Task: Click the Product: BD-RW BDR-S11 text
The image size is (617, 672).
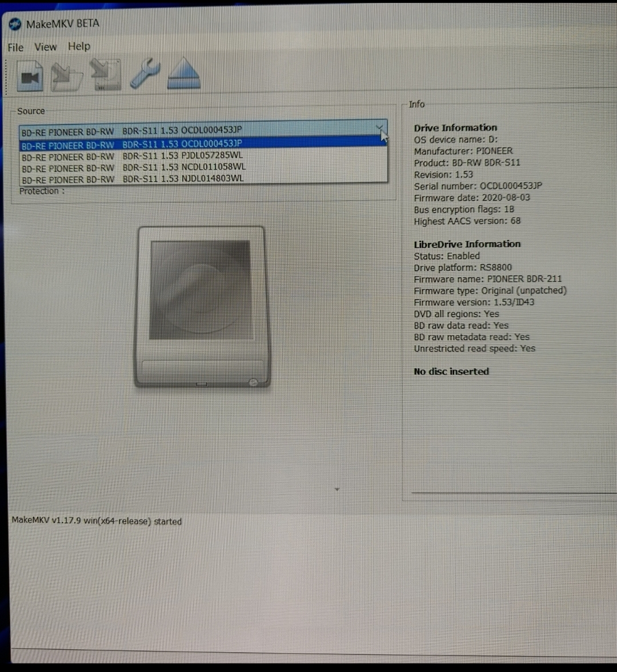Action: pos(467,163)
